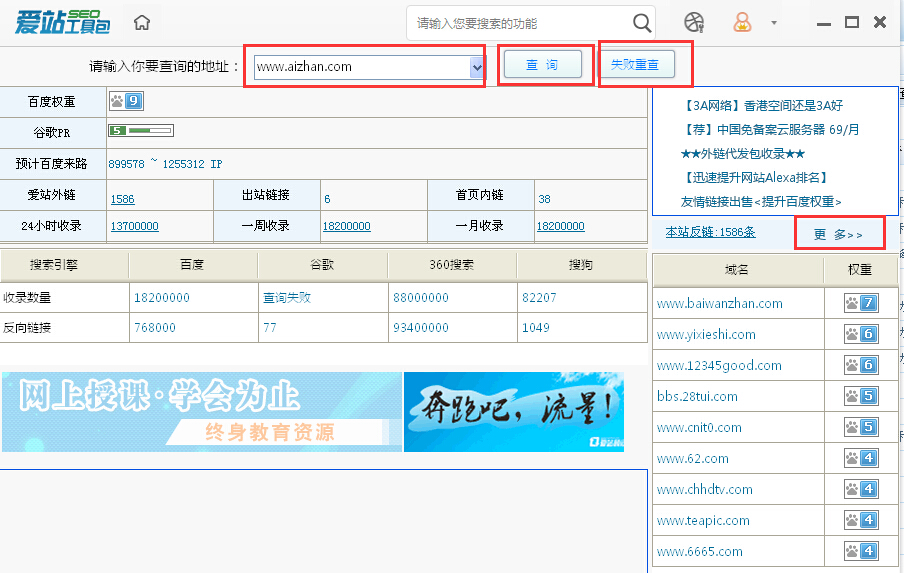Click the Google PR 5 indicator bar
904x573 pixels.
(140, 130)
